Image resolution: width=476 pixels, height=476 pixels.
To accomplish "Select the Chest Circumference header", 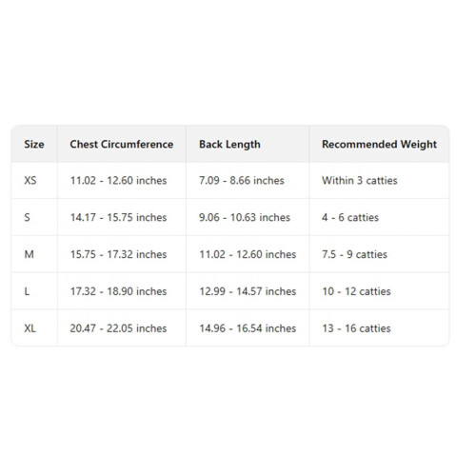I will [122, 144].
